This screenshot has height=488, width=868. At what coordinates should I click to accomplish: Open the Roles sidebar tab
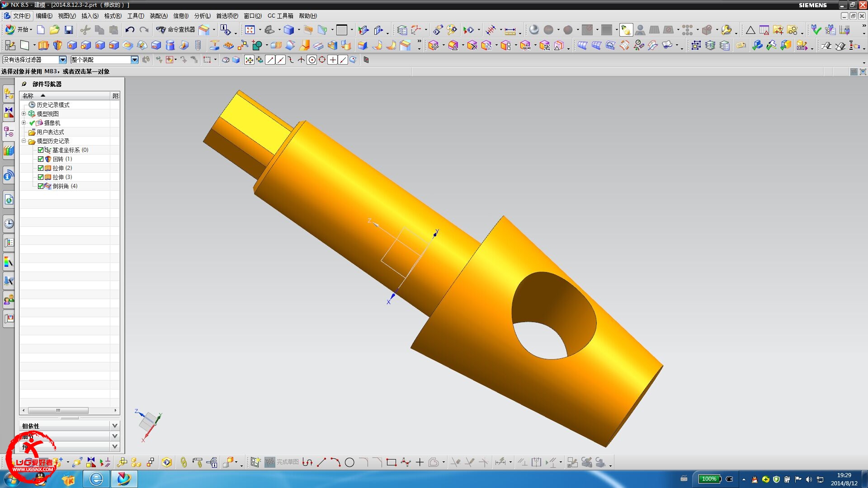(x=9, y=300)
